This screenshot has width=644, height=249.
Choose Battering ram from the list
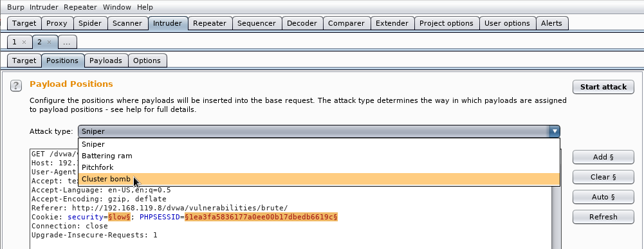(318, 156)
